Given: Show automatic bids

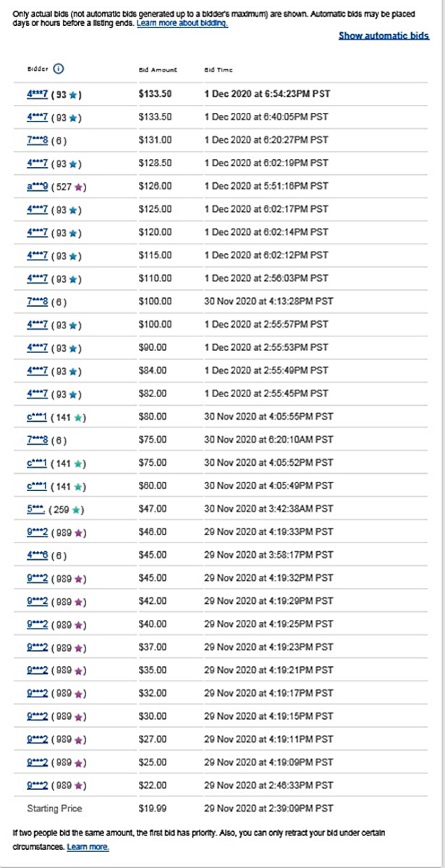Looking at the screenshot, I should [383, 35].
